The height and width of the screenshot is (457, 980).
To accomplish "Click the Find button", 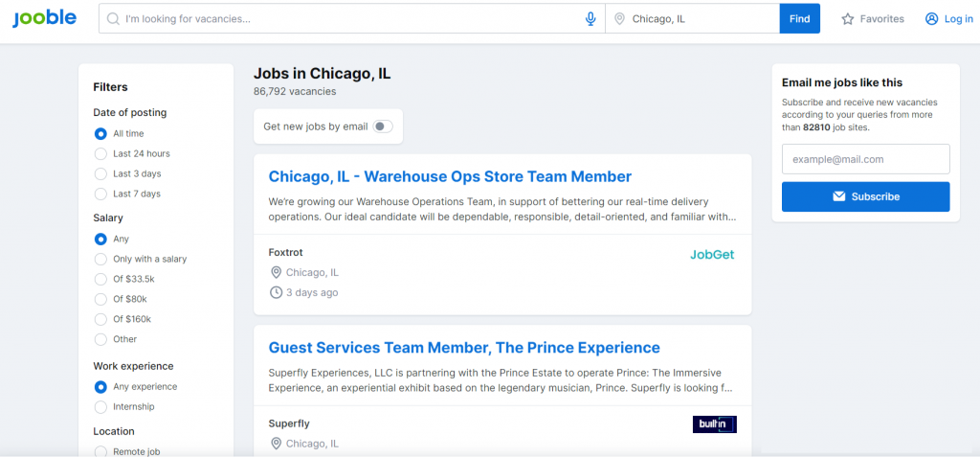I will pos(799,19).
